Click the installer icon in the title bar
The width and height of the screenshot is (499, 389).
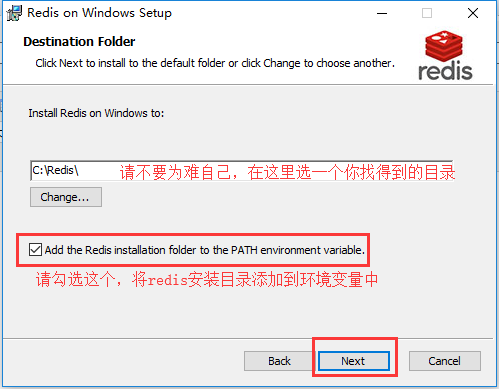tap(14, 13)
